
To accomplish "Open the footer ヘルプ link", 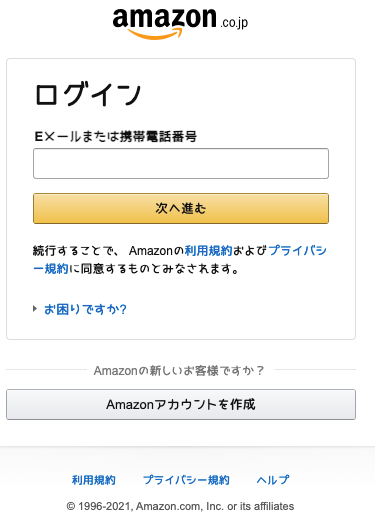I will click(273, 480).
